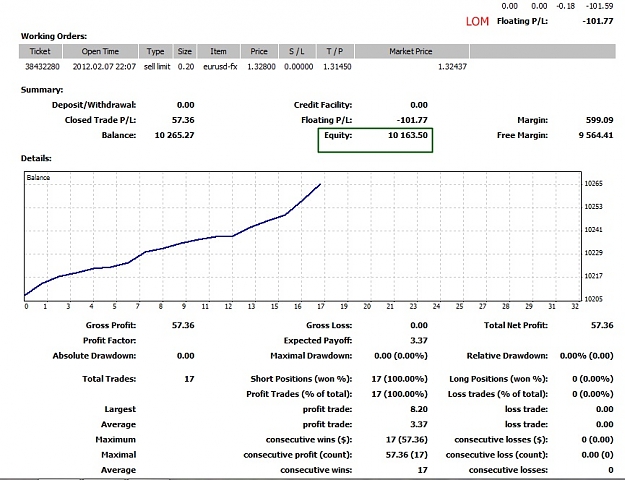Click the consecutive profit (count) value 57.36 (17)
The width and height of the screenshot is (625, 480).
[x=407, y=454]
